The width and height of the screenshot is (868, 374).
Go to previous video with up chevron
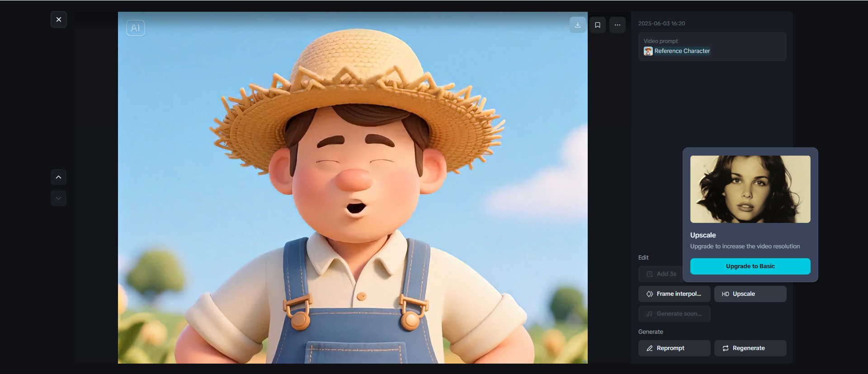(x=59, y=177)
